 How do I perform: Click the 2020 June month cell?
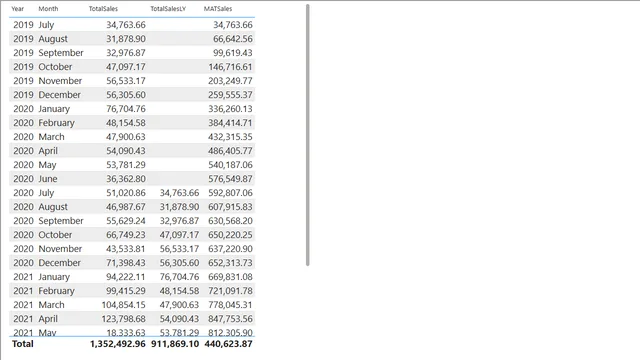click(48, 179)
